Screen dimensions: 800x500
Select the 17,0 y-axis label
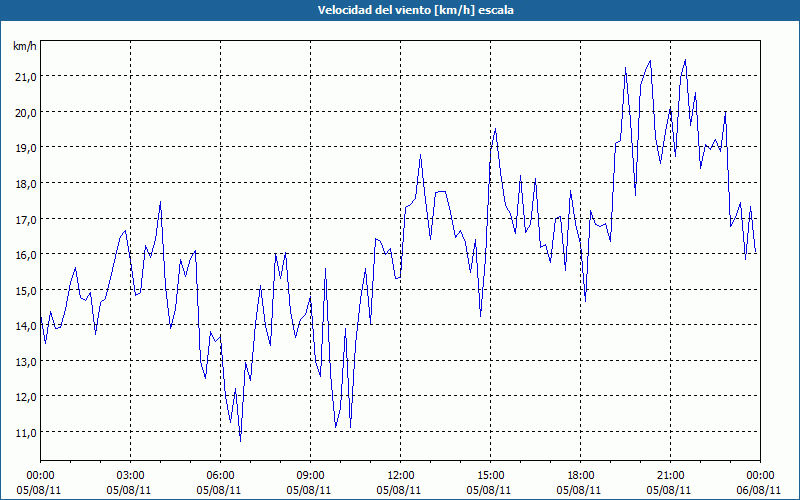(x=26, y=219)
